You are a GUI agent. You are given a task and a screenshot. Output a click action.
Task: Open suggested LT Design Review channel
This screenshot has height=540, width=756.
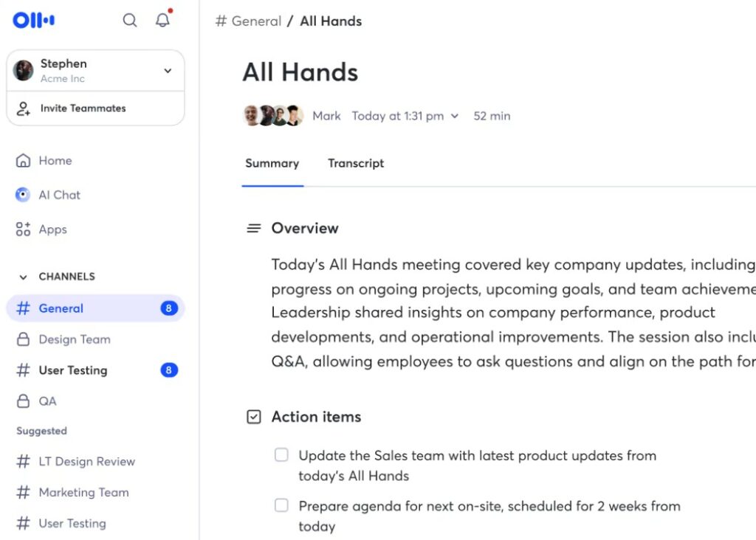tap(86, 462)
